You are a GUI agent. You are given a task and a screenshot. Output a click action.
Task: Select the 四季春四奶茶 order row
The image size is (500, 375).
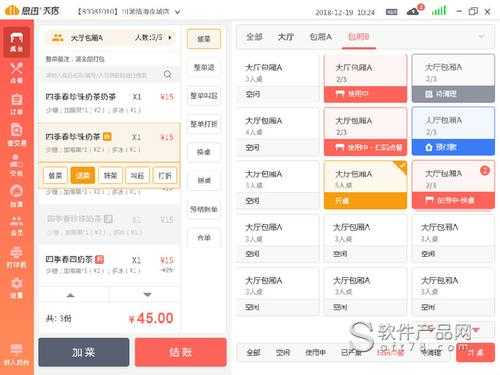pyautogui.click(x=109, y=265)
